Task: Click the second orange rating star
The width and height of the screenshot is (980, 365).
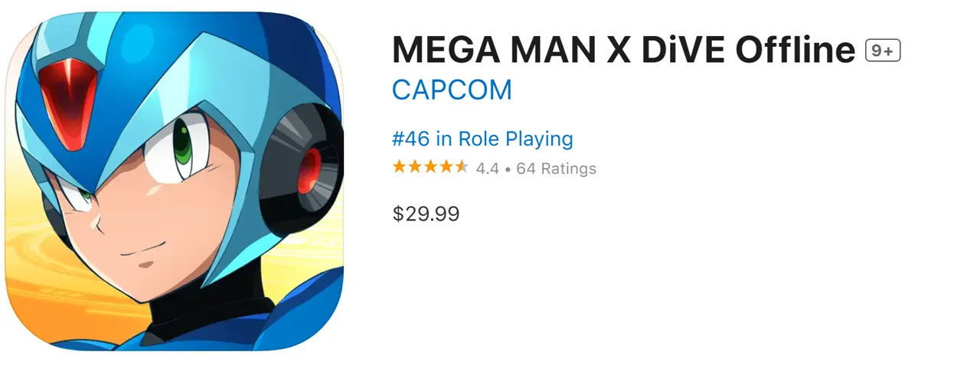Action: 415,167
